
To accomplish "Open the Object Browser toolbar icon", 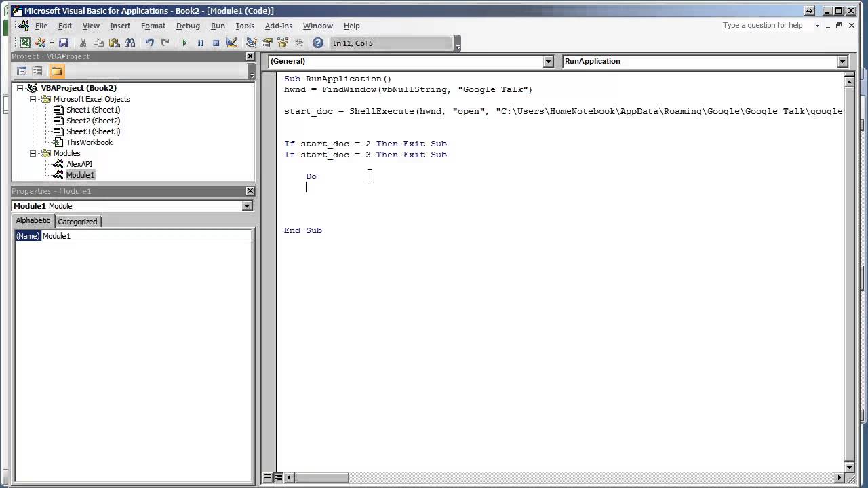I will pos(283,43).
